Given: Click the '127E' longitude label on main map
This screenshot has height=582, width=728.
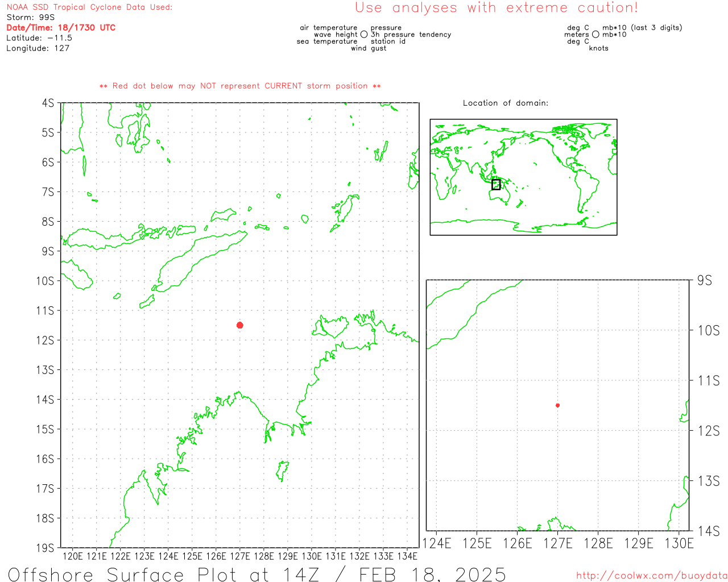Looking at the screenshot, I should pos(240,556).
